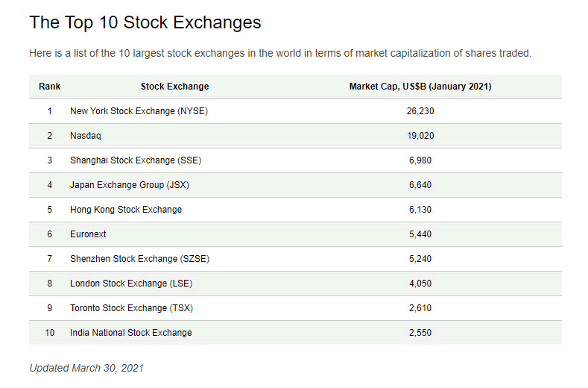Select Toronto Stock Exchange (TSX) cell
The width and height of the screenshot is (588, 388).
tap(131, 308)
